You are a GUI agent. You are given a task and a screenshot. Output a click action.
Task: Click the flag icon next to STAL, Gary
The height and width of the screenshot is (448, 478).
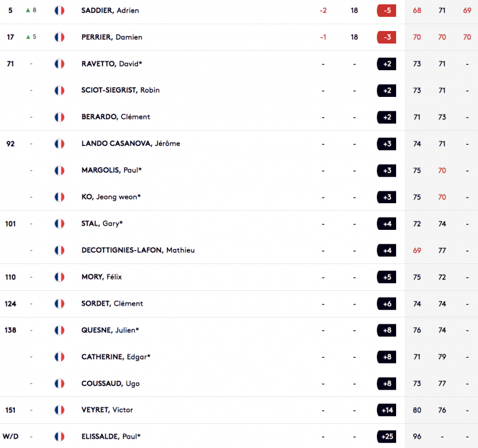60,224
